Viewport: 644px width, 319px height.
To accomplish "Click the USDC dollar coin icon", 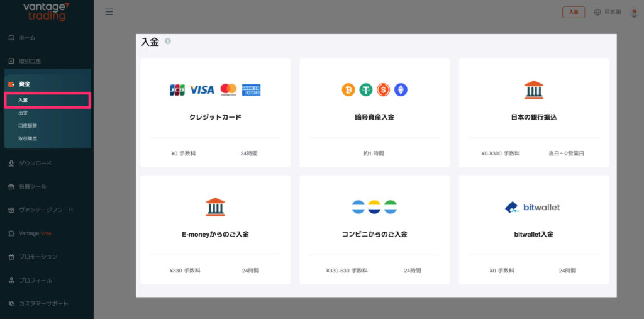I will [x=383, y=89].
